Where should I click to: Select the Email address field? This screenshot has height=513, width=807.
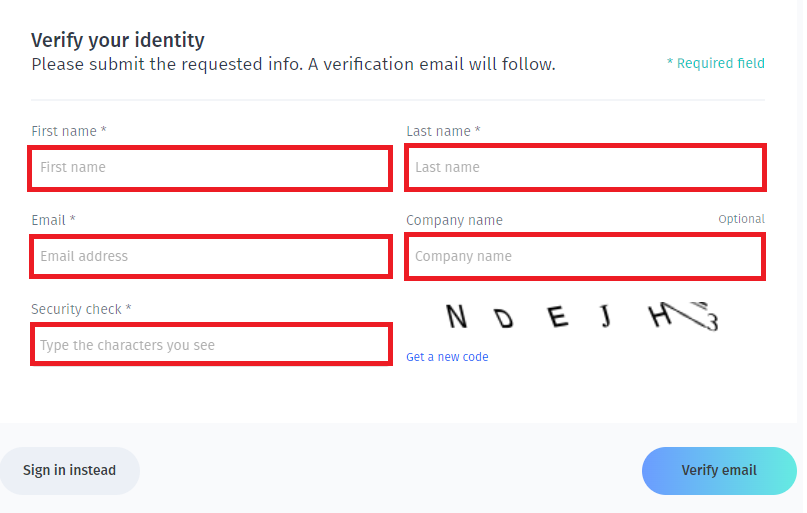pyautogui.click(x=211, y=256)
